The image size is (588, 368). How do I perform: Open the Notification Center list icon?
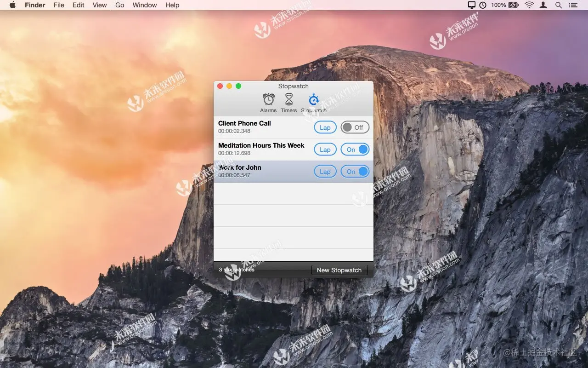[573, 5]
